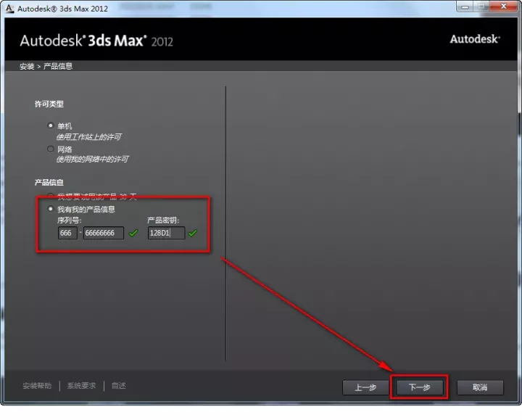The height and width of the screenshot is (420, 522).
Task: Select 我有我的产品信息 radio button
Action: 51,209
